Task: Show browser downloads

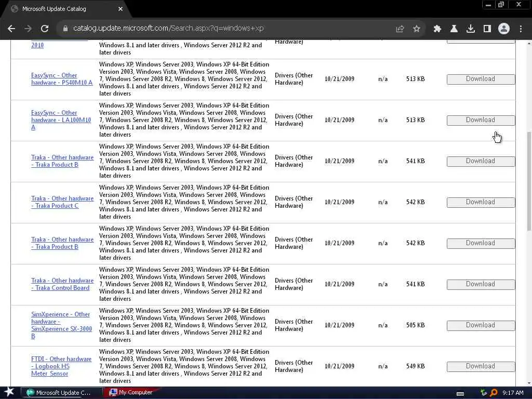Action: coord(471,29)
